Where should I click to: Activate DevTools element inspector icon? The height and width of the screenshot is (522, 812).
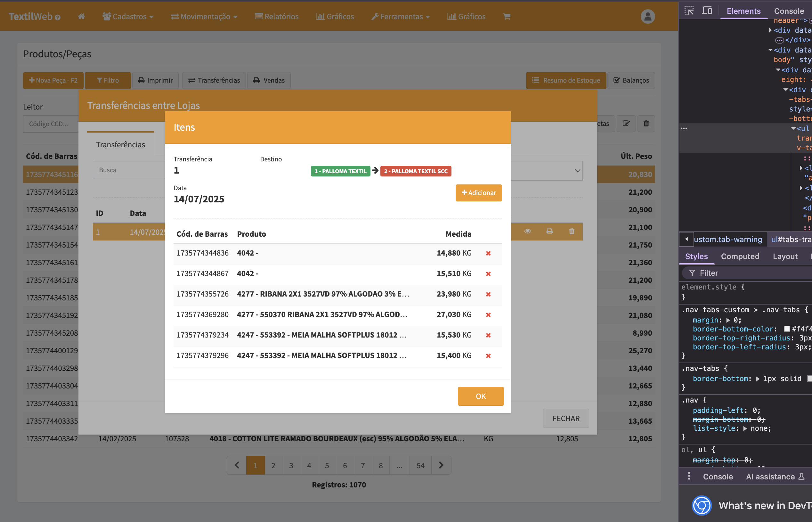(689, 11)
